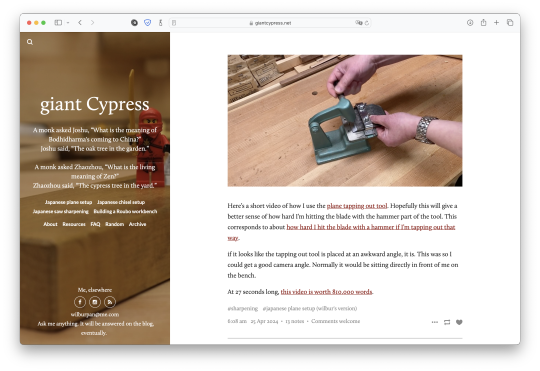Click the #sharpening tag

243,308
